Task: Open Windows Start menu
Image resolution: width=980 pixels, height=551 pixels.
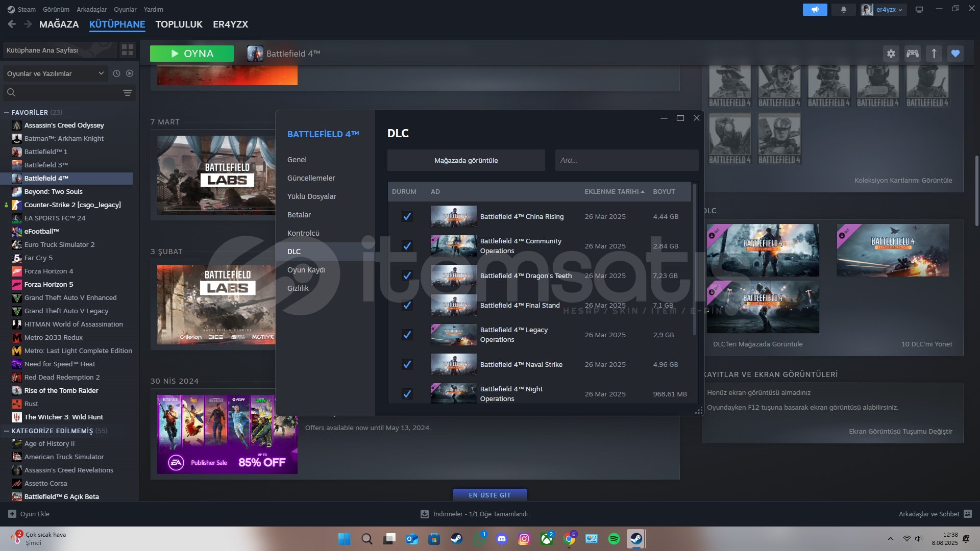Action: 344,539
